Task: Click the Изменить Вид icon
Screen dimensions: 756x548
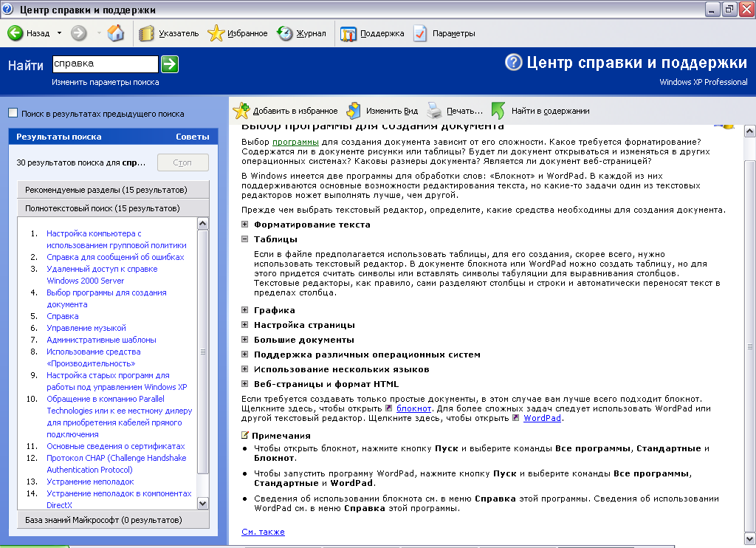Action: pos(354,111)
